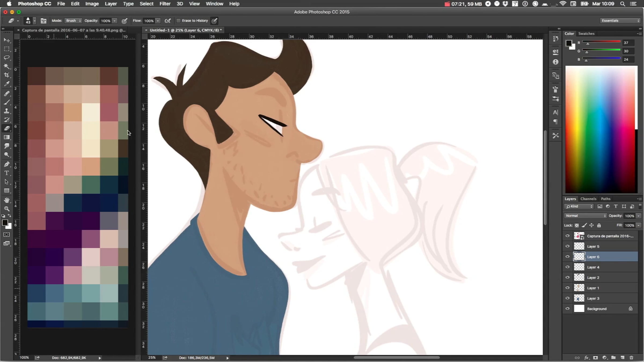Open the Essentials workspace dropdown
The image size is (644, 362).
[620, 21]
